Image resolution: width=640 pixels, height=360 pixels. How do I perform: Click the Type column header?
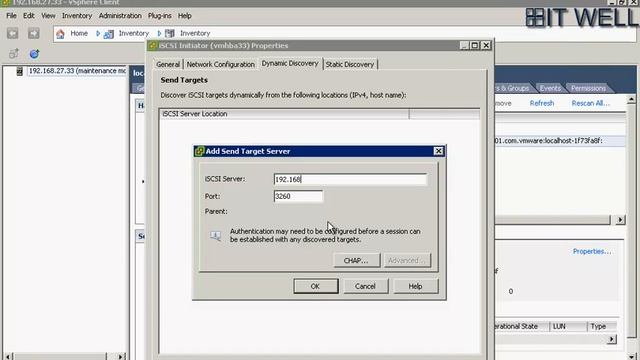(x=602, y=327)
